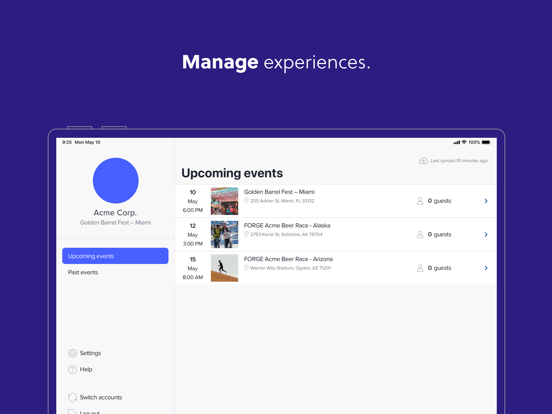Click the Acme Corp. blue avatar circle
552x414 pixels.
[115, 181]
